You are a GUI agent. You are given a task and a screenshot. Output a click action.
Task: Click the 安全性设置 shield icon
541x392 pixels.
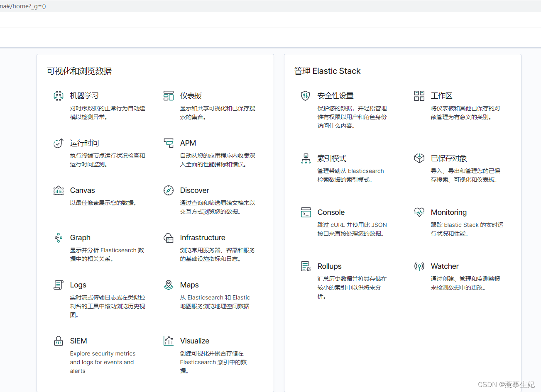coord(306,96)
